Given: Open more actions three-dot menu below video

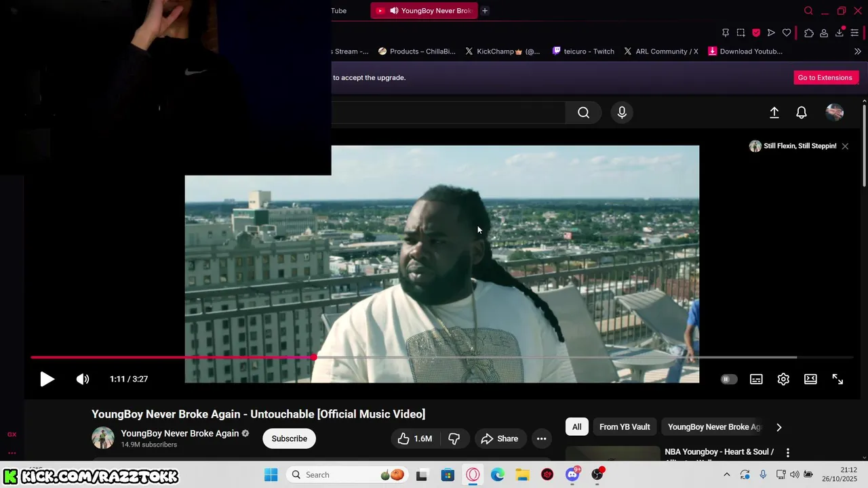Looking at the screenshot, I should (541, 439).
